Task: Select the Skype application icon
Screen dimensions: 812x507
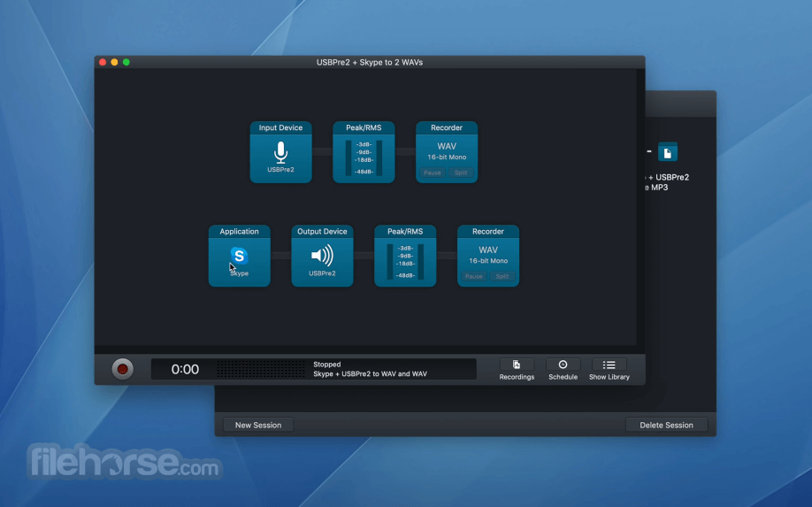Action: click(239, 256)
